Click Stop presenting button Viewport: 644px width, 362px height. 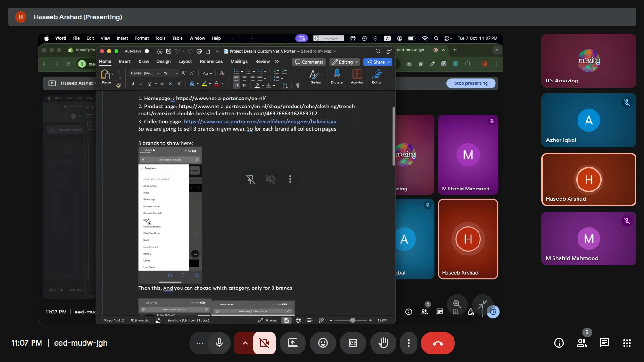tap(471, 83)
